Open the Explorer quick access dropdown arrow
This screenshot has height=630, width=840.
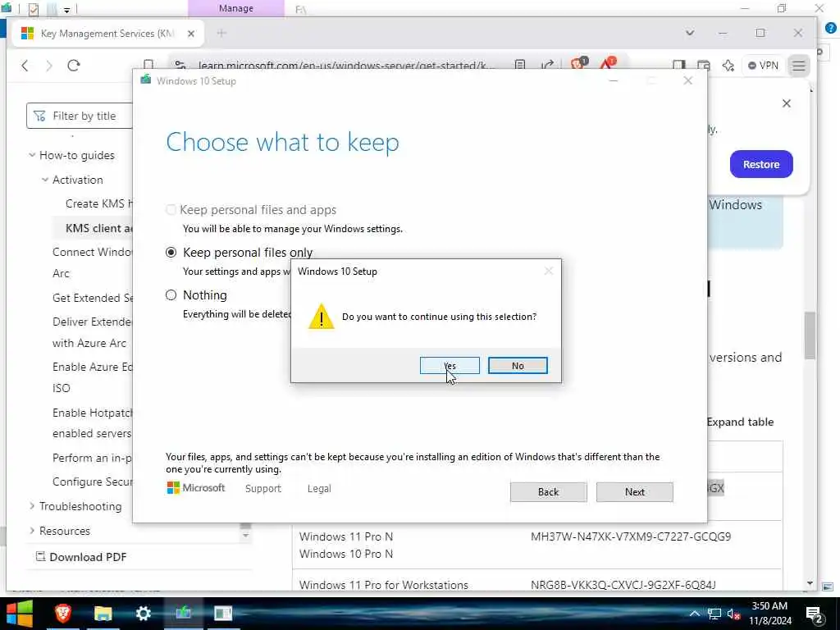pos(66,10)
